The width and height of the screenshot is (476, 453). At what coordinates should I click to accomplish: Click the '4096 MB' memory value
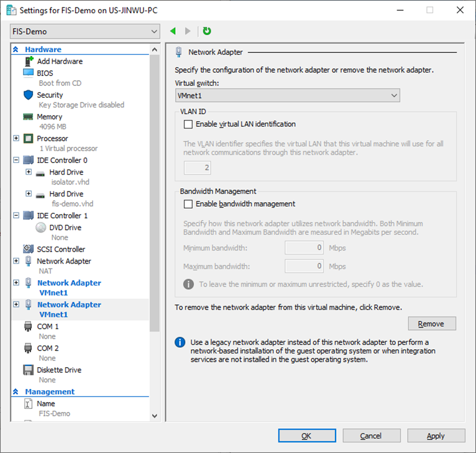click(53, 127)
